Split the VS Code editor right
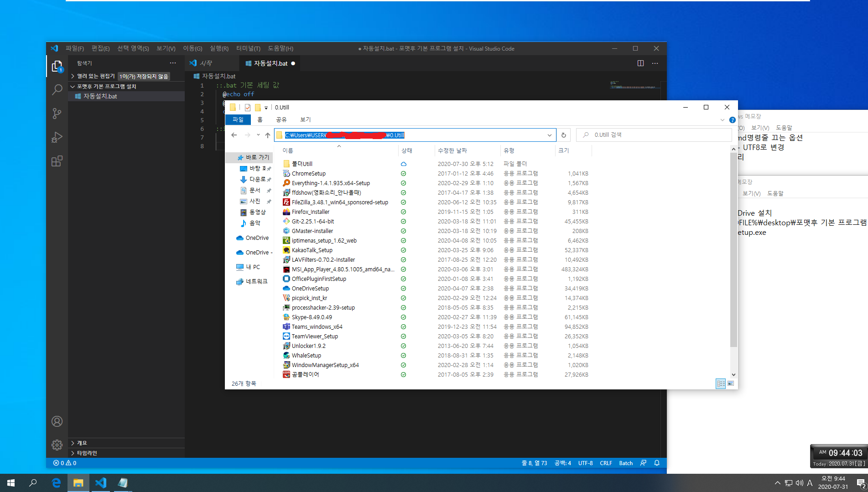 pyautogui.click(x=640, y=63)
